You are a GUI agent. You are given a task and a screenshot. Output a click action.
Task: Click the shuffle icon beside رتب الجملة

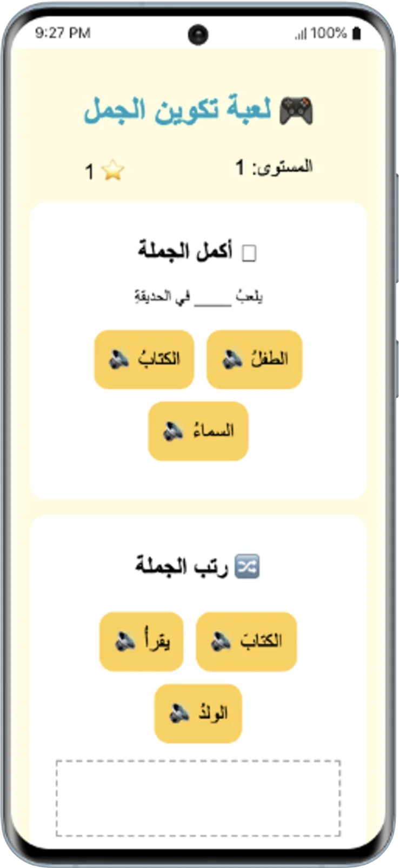tap(247, 566)
